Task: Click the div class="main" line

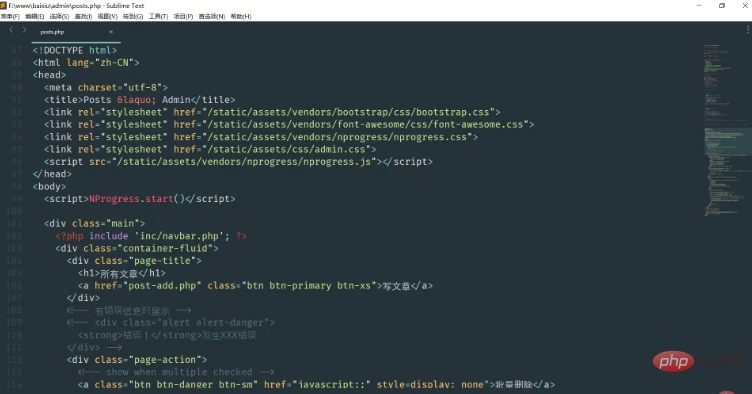Action: pyautogui.click(x=94, y=223)
